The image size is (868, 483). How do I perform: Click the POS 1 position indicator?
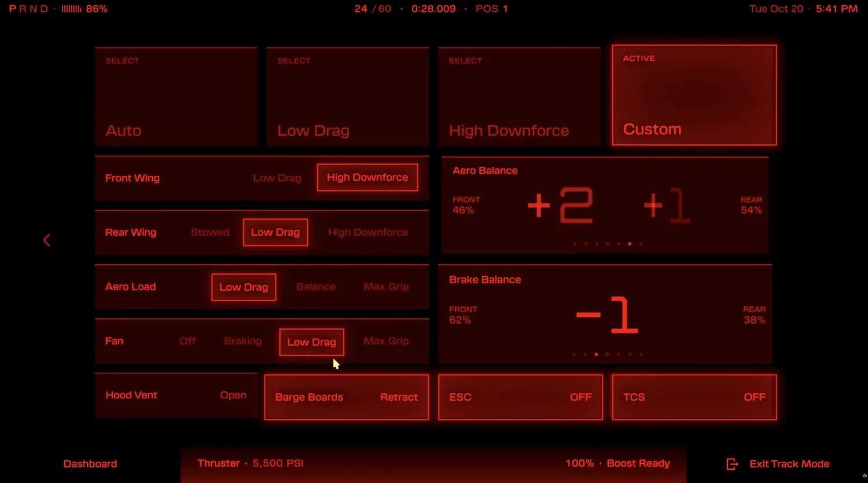pyautogui.click(x=492, y=9)
